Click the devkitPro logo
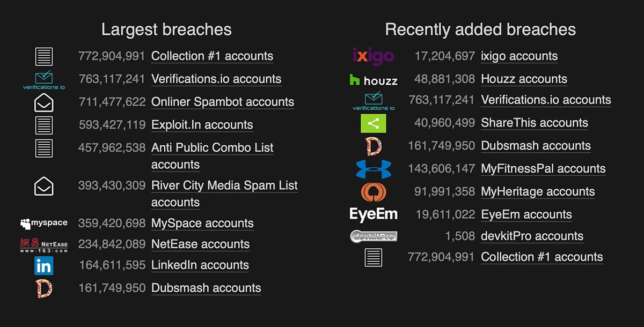 (373, 236)
